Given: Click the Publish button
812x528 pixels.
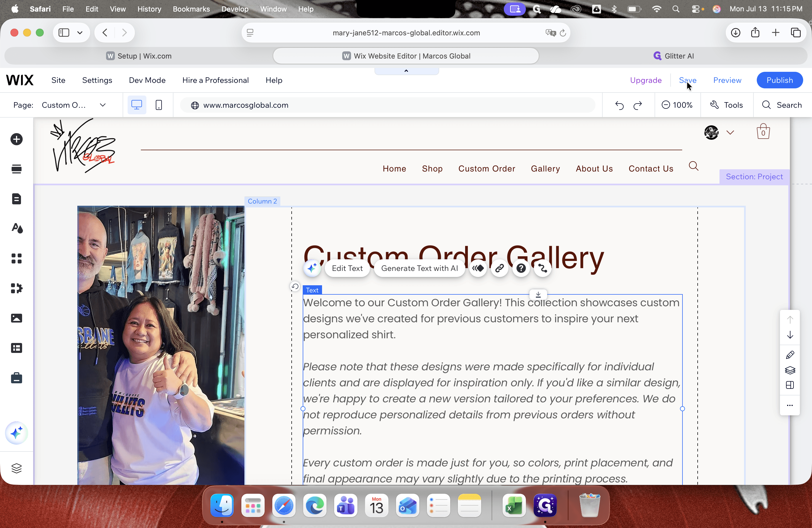Looking at the screenshot, I should click(x=780, y=80).
